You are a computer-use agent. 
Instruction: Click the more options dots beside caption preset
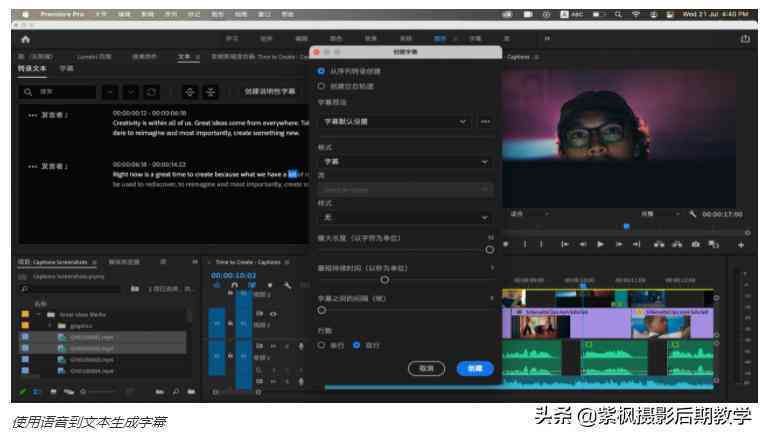point(485,122)
